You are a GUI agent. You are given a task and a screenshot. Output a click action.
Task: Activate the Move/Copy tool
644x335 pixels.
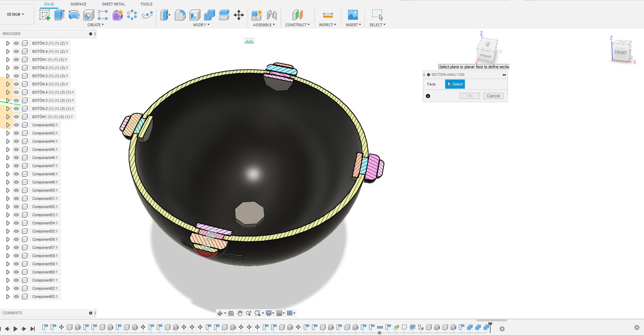pos(239,15)
